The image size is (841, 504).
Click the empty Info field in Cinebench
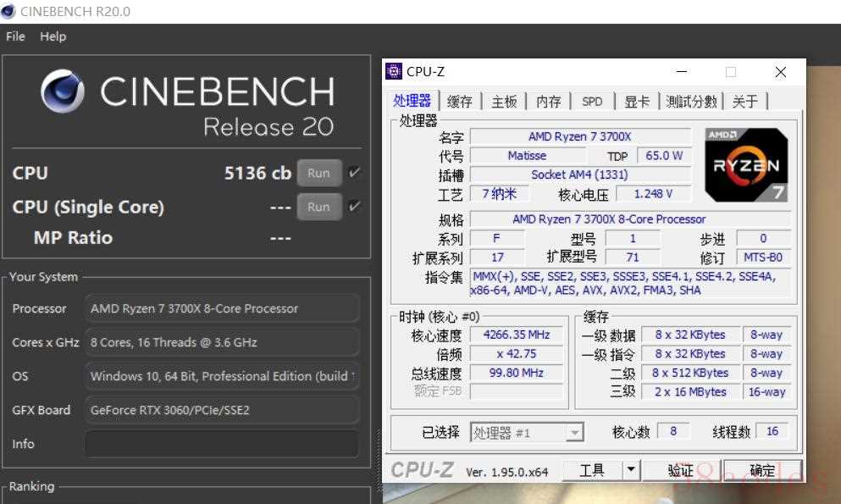pos(222,444)
